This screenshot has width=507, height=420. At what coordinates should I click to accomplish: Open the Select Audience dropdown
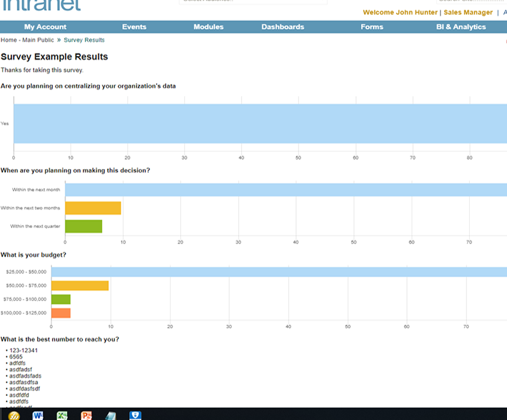[253, 2]
